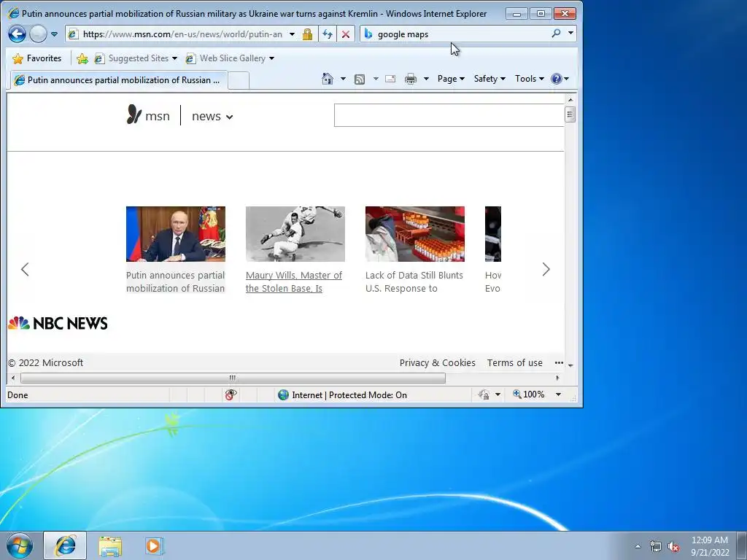This screenshot has width=747, height=560.
Task: Open Windows Explorer from the taskbar
Action: (x=110, y=546)
